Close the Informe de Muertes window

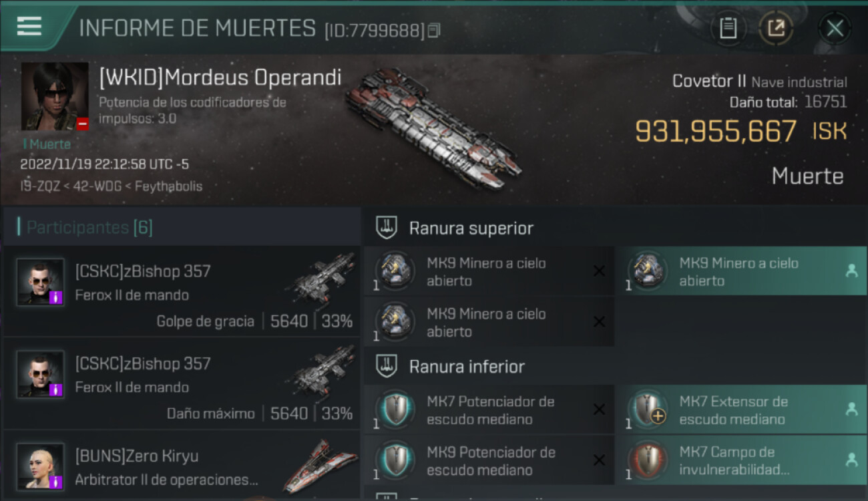click(x=835, y=28)
